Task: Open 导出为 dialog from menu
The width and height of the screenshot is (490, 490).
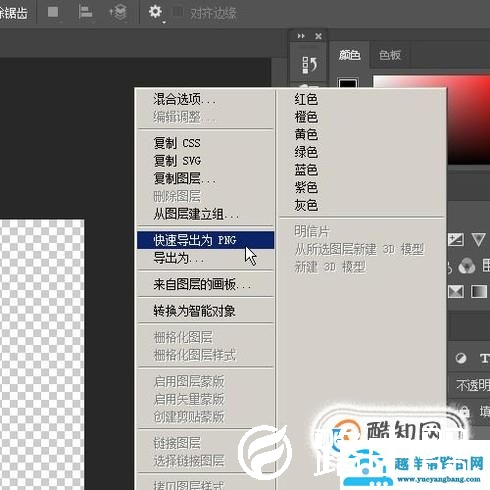Action: click(x=205, y=258)
